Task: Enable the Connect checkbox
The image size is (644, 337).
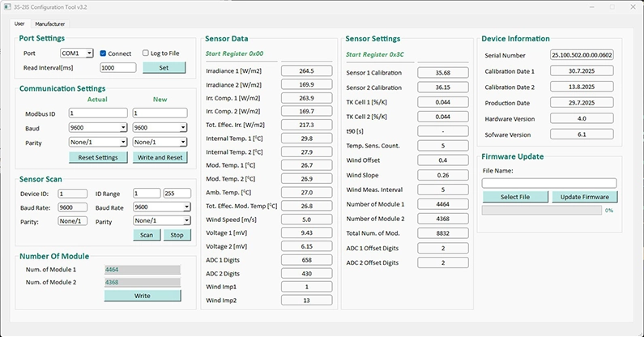Action: pyautogui.click(x=103, y=53)
